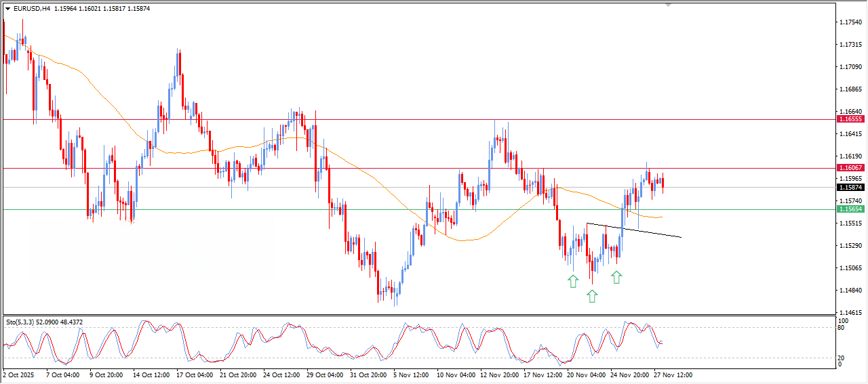Click the black 1.15874 current price tag
The width and height of the screenshot is (868, 384).
pos(850,188)
